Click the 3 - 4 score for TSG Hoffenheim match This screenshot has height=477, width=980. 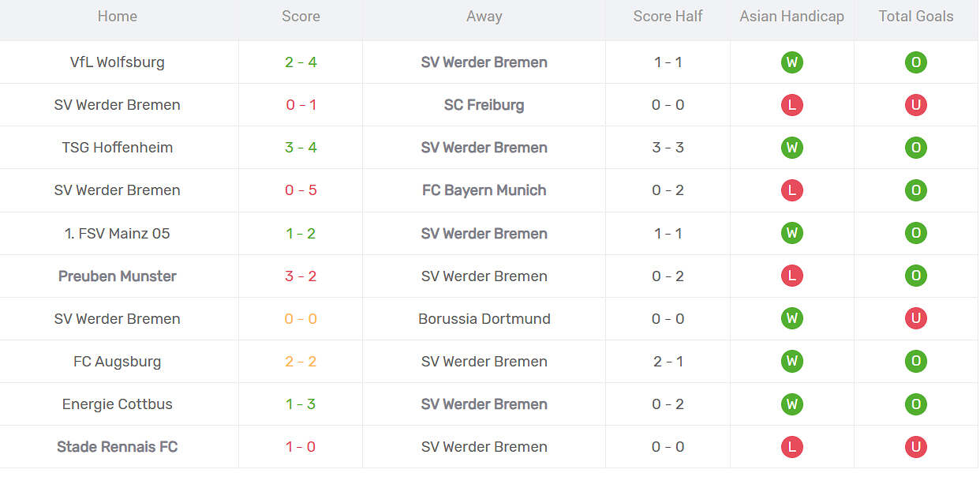(x=301, y=148)
